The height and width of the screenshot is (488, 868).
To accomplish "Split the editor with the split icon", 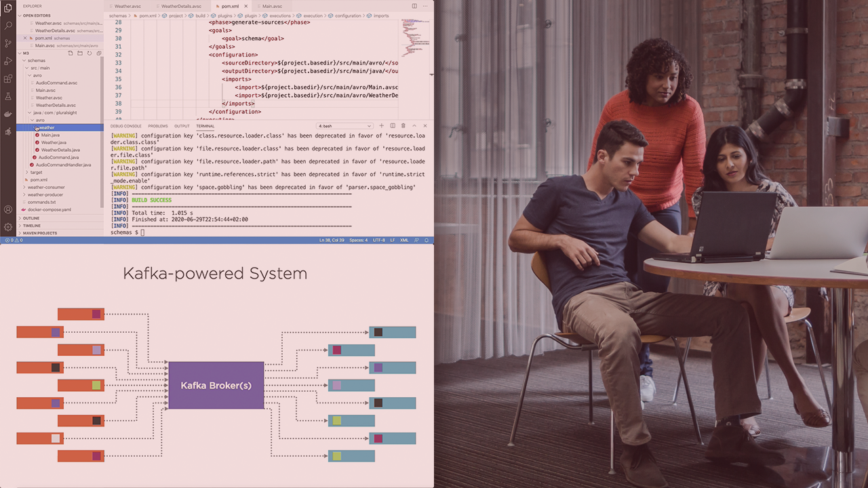I will 414,6.
